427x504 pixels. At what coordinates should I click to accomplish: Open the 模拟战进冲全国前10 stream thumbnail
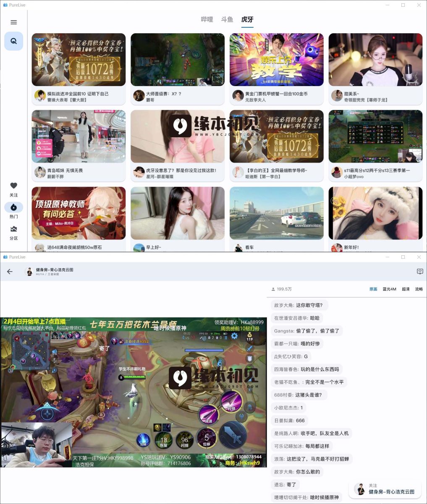click(x=79, y=60)
